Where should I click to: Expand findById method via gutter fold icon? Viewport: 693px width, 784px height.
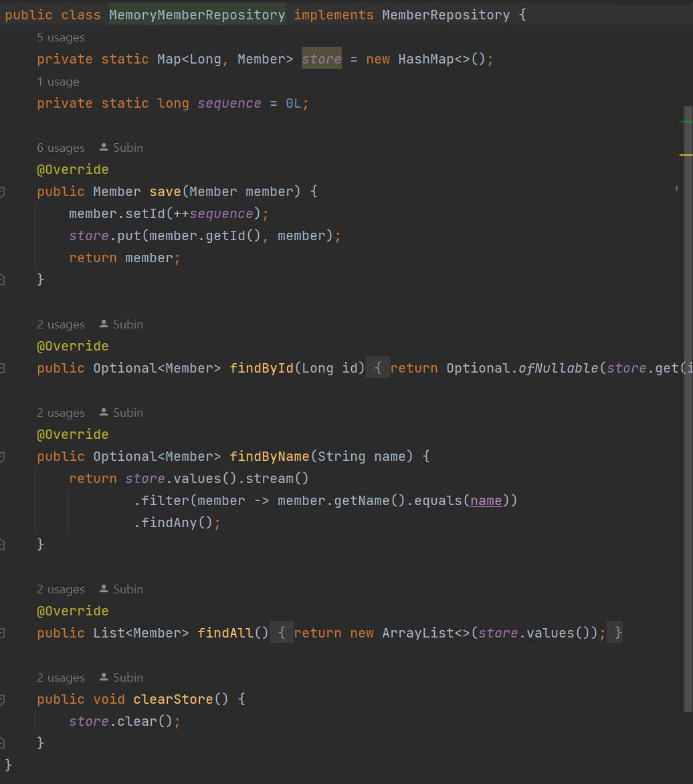[x=2, y=369]
